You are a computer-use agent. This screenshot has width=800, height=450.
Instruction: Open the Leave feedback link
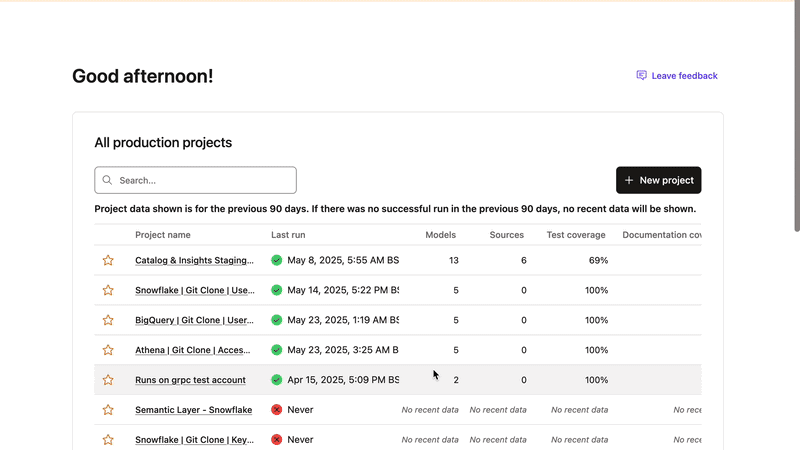[684, 76]
